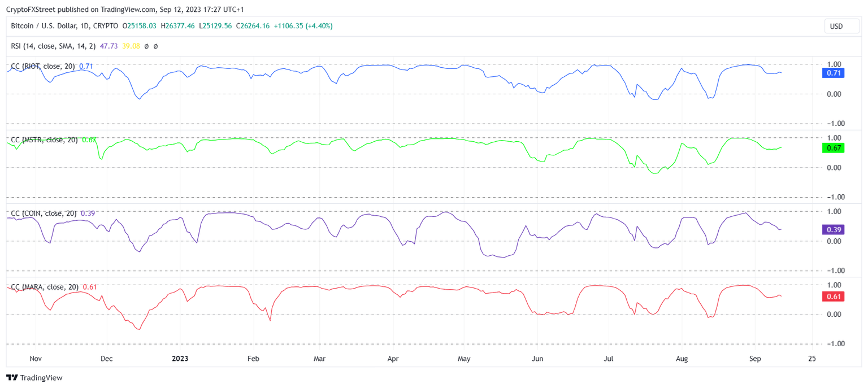868x388 pixels.
Task: Click the Apr label on the time axis
Action: pos(393,359)
